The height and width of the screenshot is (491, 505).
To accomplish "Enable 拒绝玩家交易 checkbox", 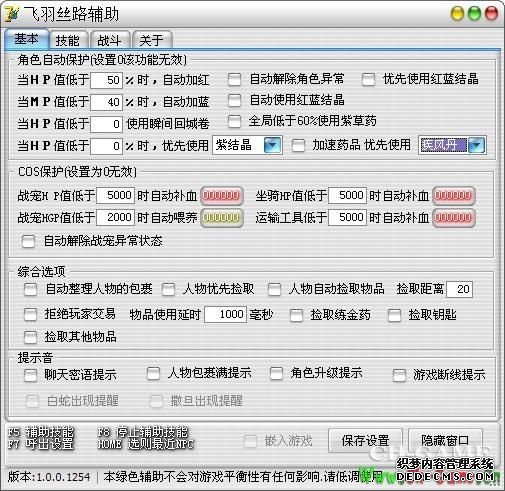I will [x=30, y=315].
